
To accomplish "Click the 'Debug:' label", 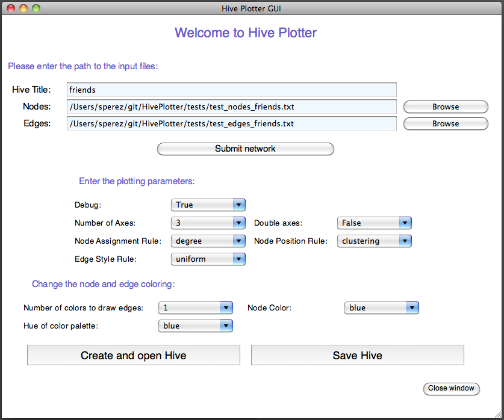I will pyautogui.click(x=88, y=205).
